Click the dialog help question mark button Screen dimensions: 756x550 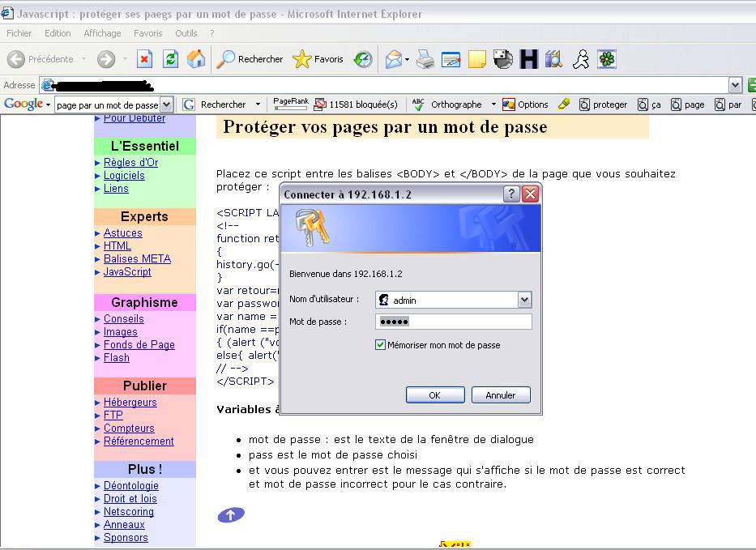[x=511, y=194]
